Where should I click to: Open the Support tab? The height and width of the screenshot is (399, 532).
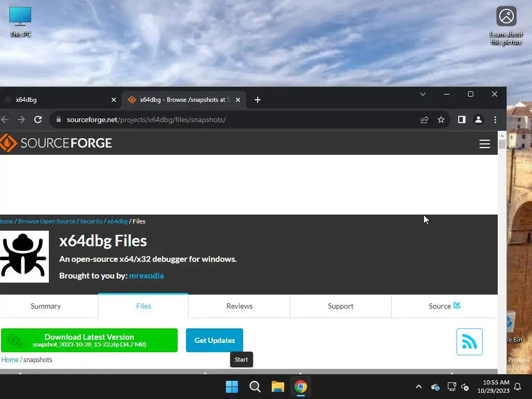coord(341,306)
